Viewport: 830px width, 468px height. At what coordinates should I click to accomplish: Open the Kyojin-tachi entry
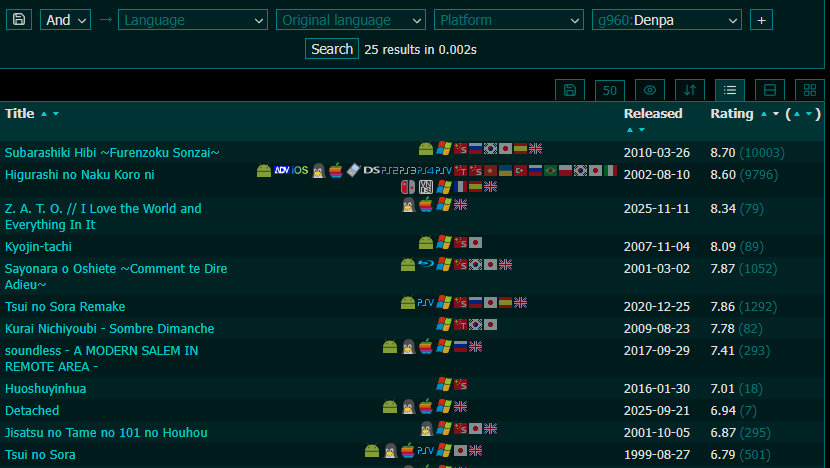(x=38, y=247)
